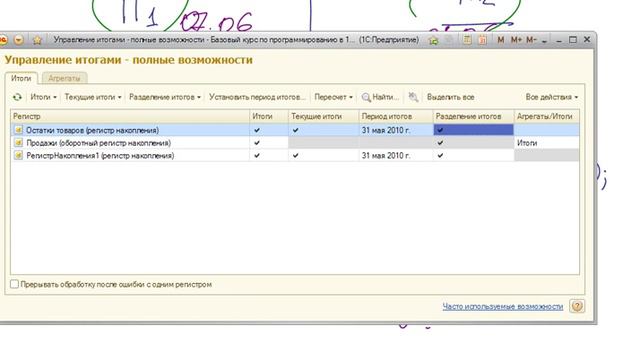
Task: Open the Итоги toolbar dropdown
Action: click(43, 97)
